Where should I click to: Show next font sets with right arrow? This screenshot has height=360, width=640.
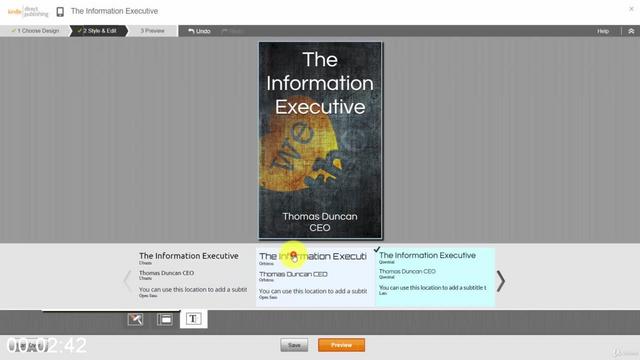pos(501,281)
